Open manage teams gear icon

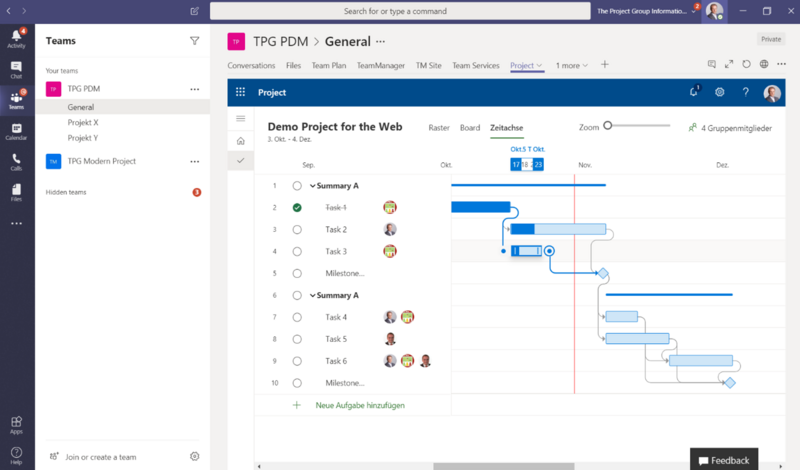(194, 456)
